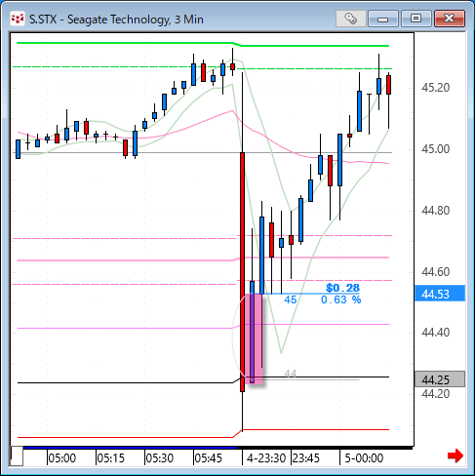This screenshot has height=476, width=475.
Task: Click the 4-23:30 time axis label
Action: pyautogui.click(x=266, y=458)
